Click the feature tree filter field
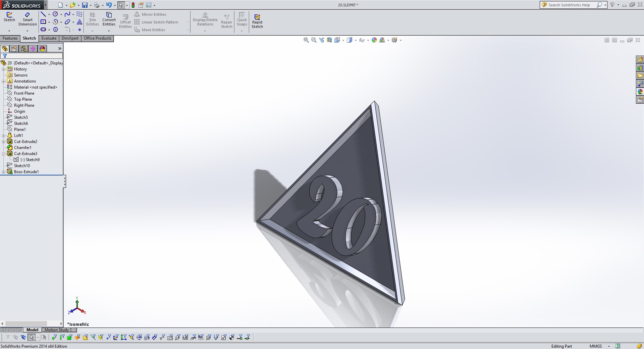644x349 pixels. pos(32,56)
